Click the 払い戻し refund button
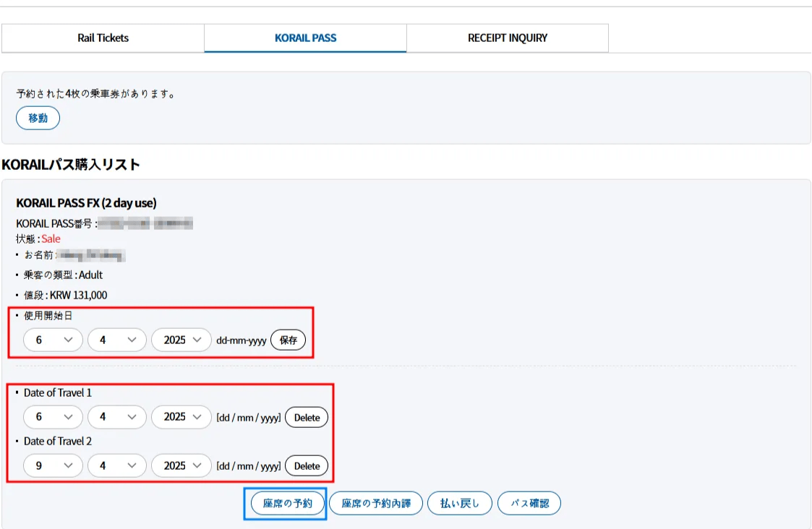This screenshot has height=529, width=812. 459,504
